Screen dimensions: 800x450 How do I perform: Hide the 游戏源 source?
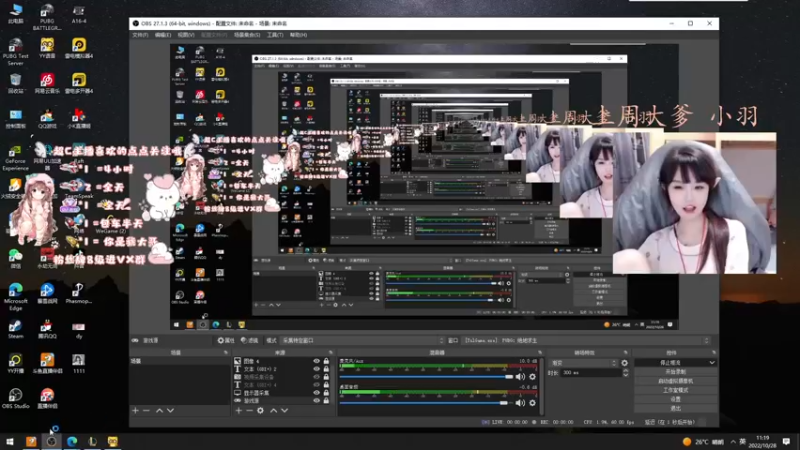coord(316,401)
